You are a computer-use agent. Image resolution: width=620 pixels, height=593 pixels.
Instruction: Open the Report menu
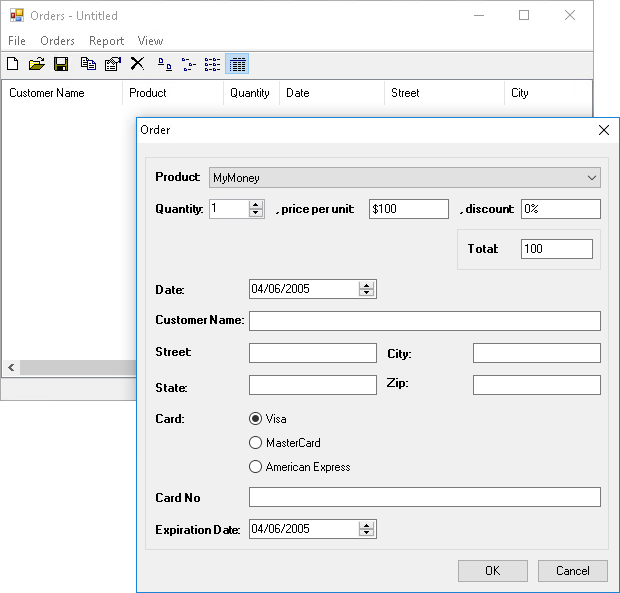pos(106,41)
